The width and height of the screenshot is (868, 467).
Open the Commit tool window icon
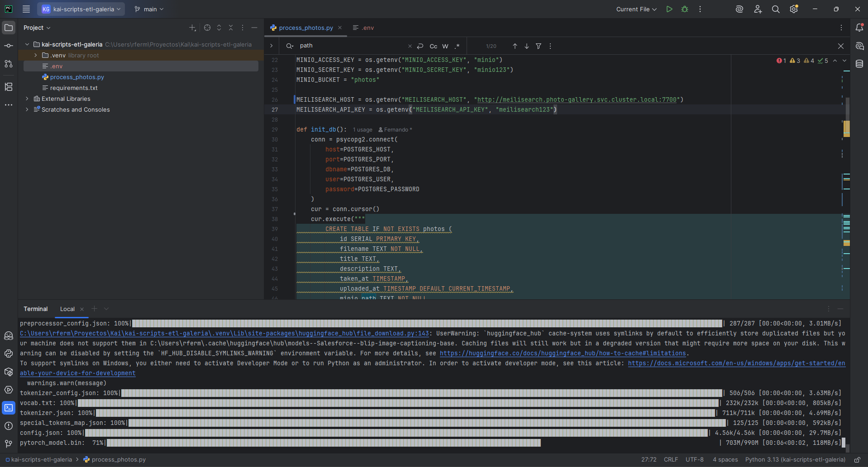coord(9,46)
